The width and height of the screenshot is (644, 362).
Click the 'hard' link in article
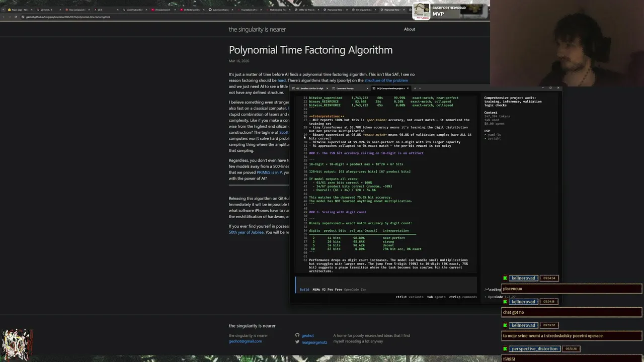click(x=281, y=80)
